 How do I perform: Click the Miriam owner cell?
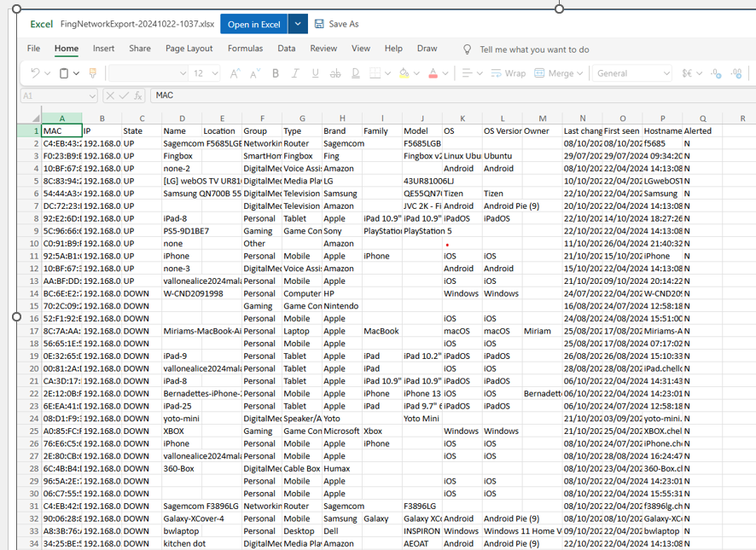coord(542,331)
